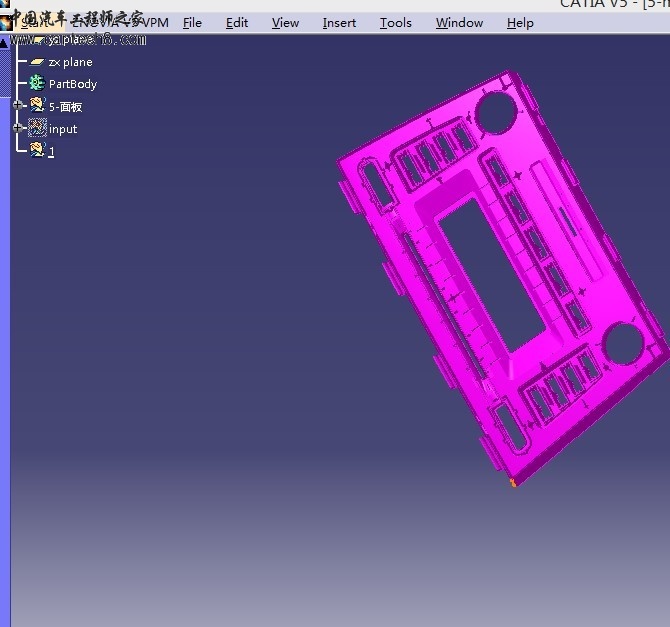Open the Edit menu
Image resolution: width=670 pixels, height=627 pixels.
click(x=237, y=23)
